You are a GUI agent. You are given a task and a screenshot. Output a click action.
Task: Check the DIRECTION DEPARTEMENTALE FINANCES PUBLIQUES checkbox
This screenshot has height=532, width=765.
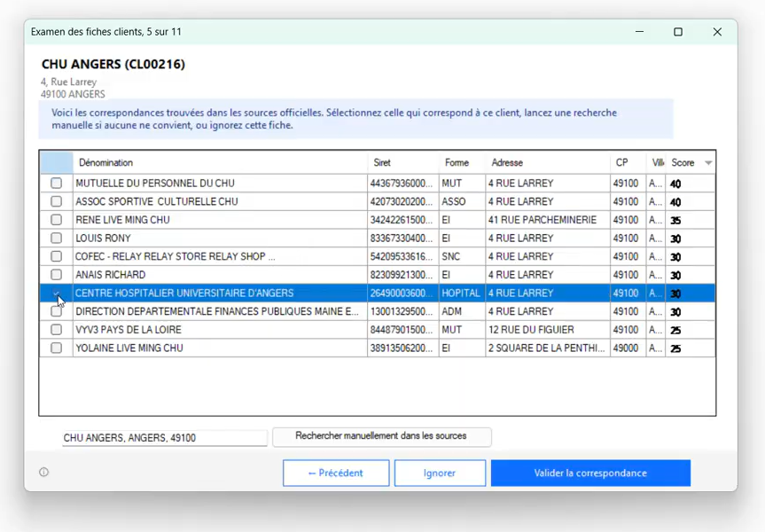(56, 311)
